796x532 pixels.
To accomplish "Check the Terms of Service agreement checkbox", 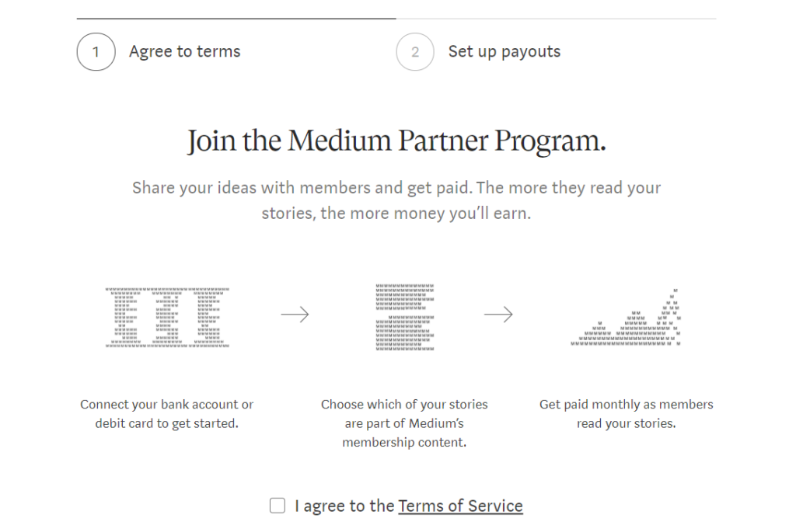I will (278, 505).
